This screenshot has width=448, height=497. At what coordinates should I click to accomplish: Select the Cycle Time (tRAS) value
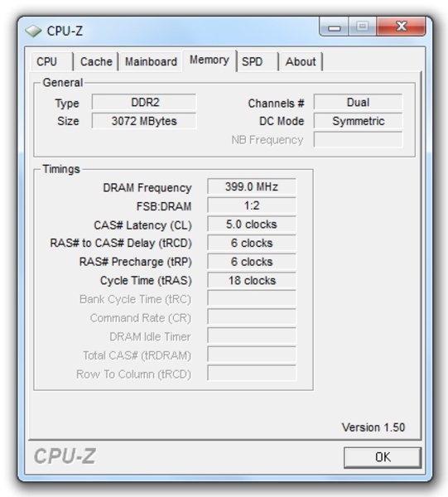pyautogui.click(x=252, y=280)
